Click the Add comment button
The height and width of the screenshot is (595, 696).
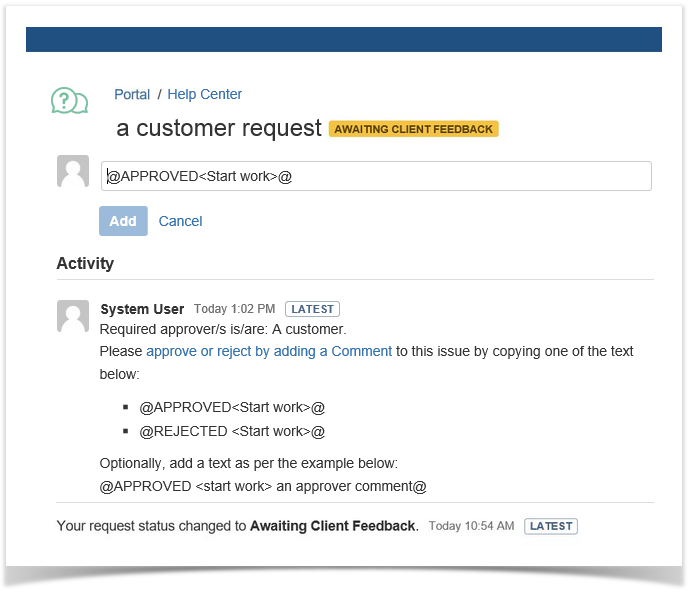click(123, 221)
